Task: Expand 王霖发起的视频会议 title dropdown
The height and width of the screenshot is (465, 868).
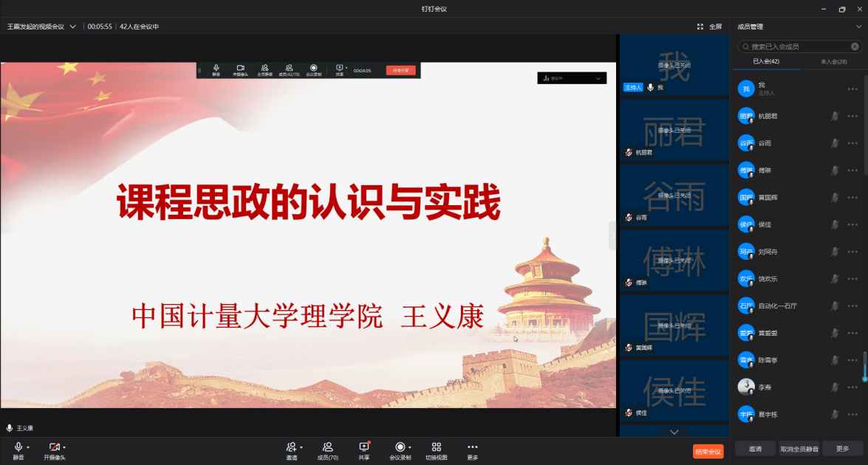Action: [x=72, y=27]
